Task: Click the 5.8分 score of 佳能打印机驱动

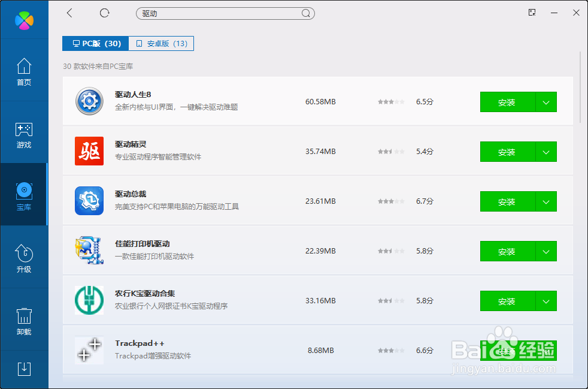Action: point(425,251)
